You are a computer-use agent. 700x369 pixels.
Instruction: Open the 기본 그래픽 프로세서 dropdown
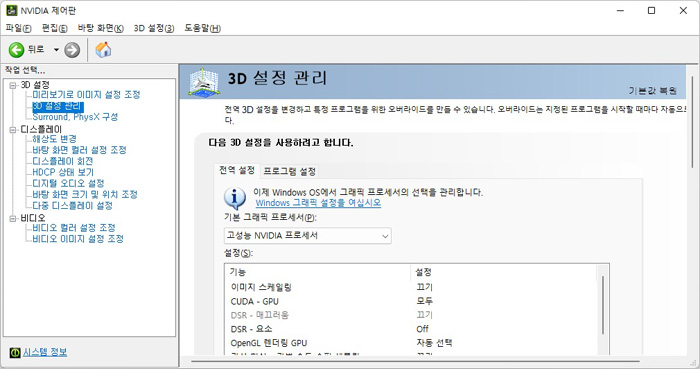coord(308,236)
